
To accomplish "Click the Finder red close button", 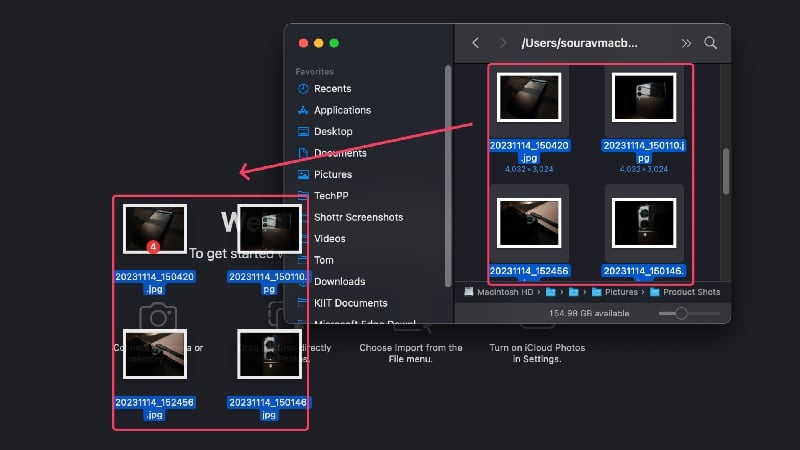I will [303, 43].
